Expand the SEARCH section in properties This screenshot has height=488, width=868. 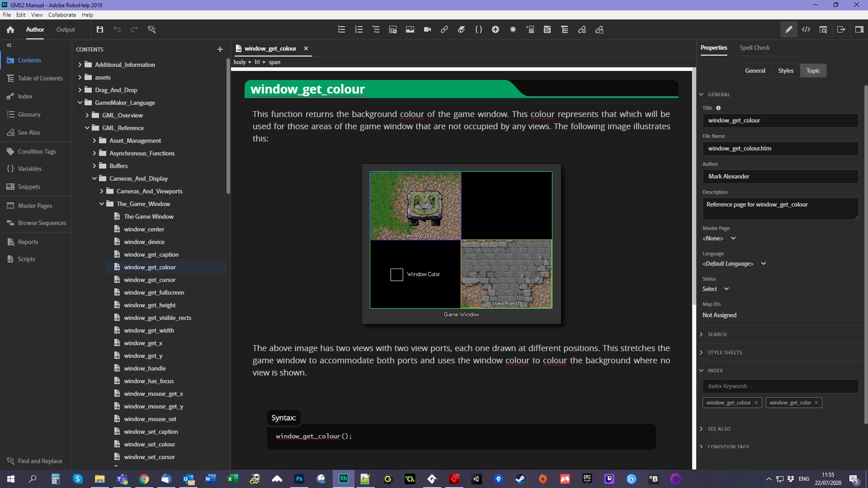717,334
